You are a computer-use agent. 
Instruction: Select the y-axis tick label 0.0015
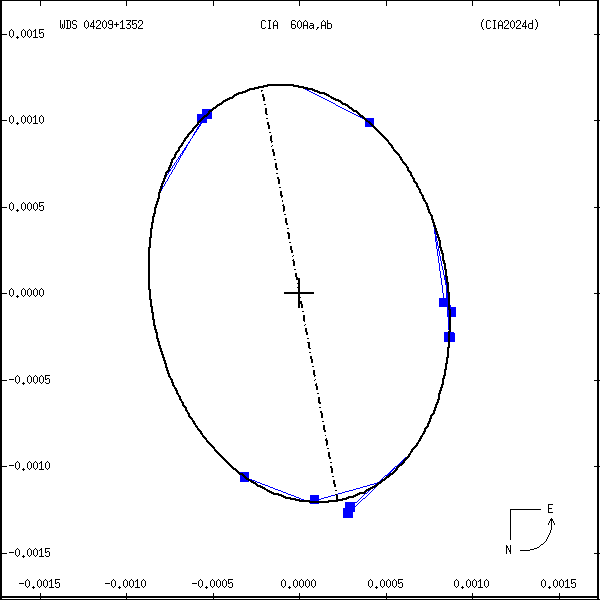pos(26,34)
